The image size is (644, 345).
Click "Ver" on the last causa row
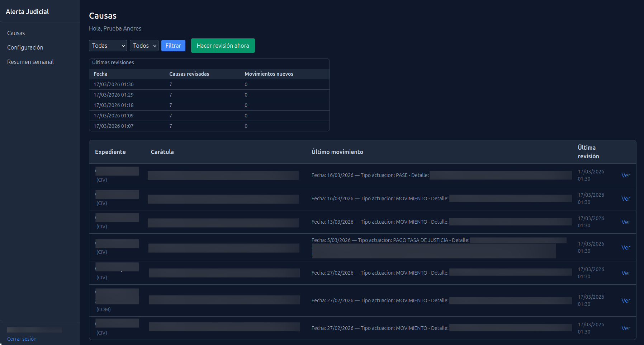[626, 328]
